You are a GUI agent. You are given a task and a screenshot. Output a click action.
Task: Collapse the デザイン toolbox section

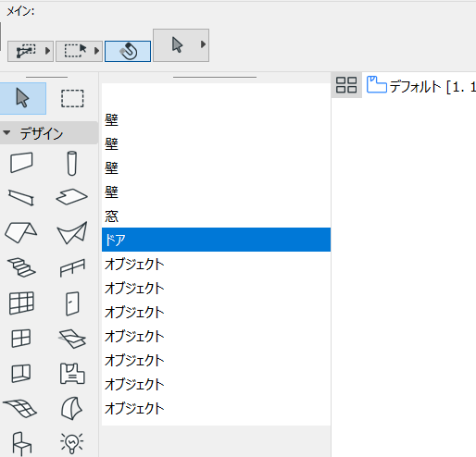point(6,133)
